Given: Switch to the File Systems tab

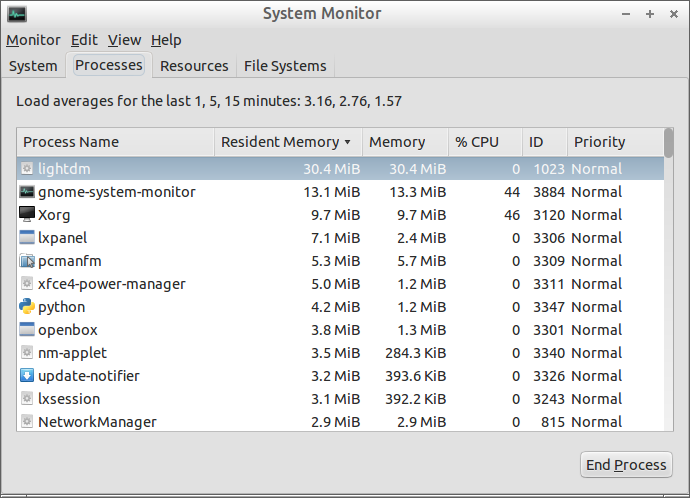Looking at the screenshot, I should (285, 66).
